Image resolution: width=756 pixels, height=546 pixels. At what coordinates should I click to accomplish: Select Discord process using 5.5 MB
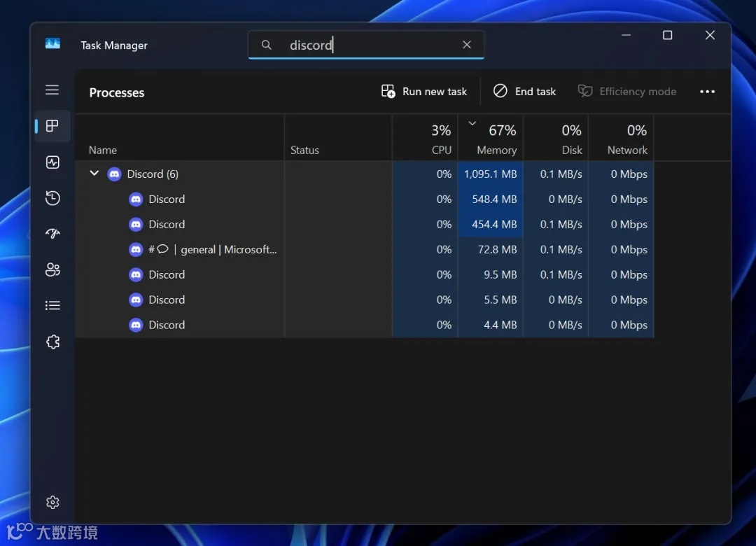pos(365,300)
